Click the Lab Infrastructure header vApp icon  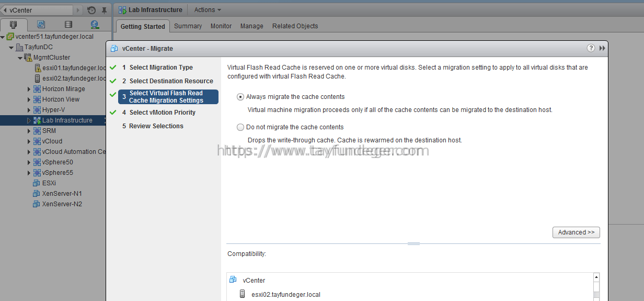(x=122, y=10)
